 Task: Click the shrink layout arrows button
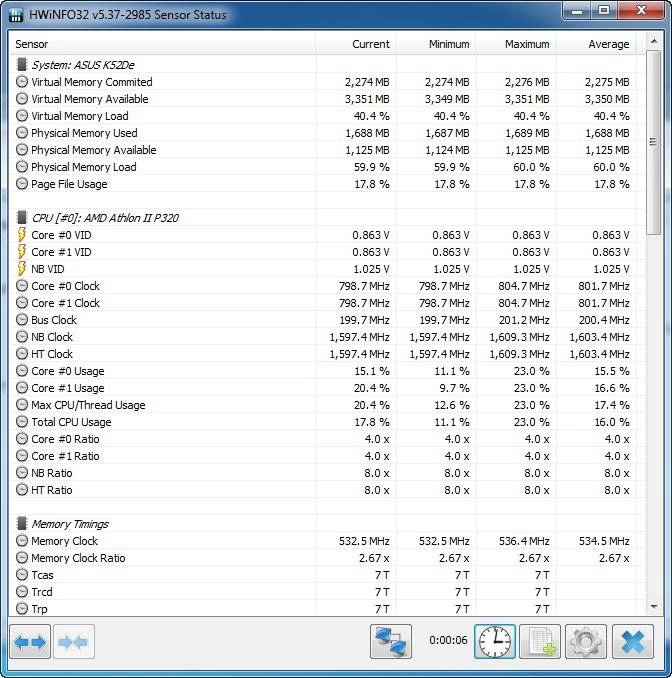click(x=74, y=642)
